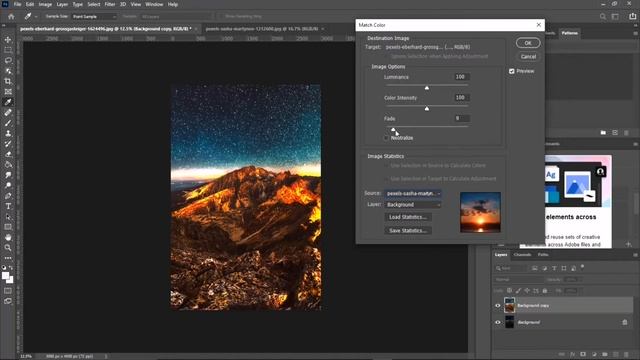
Task: Open the layer blend mode dropdown
Action: point(519,280)
